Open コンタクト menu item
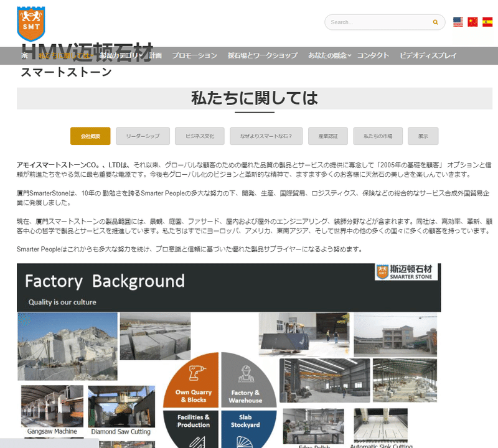This screenshot has height=448, width=498. click(373, 55)
